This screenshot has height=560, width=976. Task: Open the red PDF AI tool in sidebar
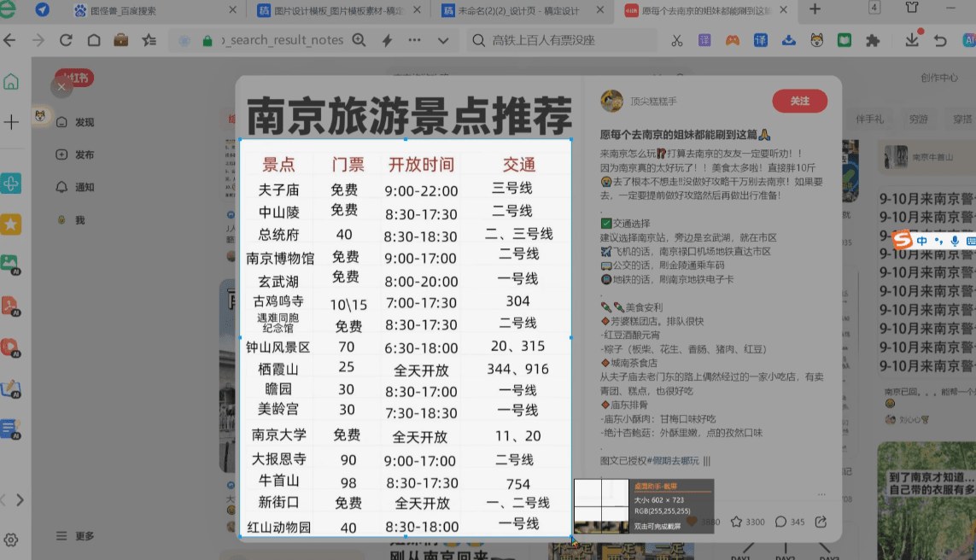coord(10,306)
